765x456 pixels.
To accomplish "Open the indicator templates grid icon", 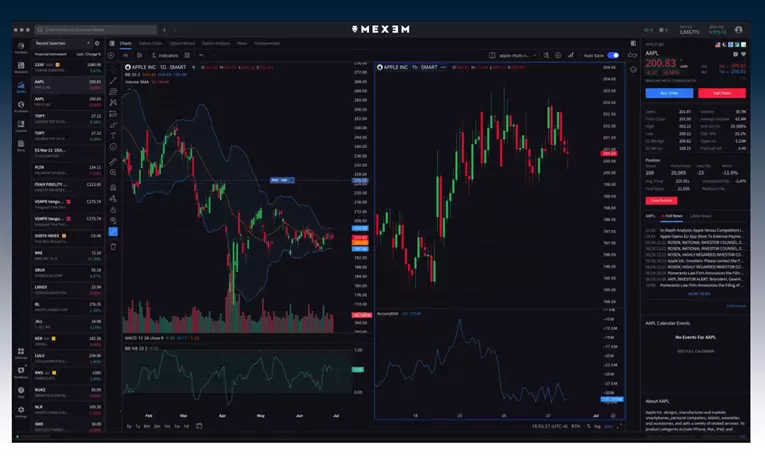I will tap(187, 56).
